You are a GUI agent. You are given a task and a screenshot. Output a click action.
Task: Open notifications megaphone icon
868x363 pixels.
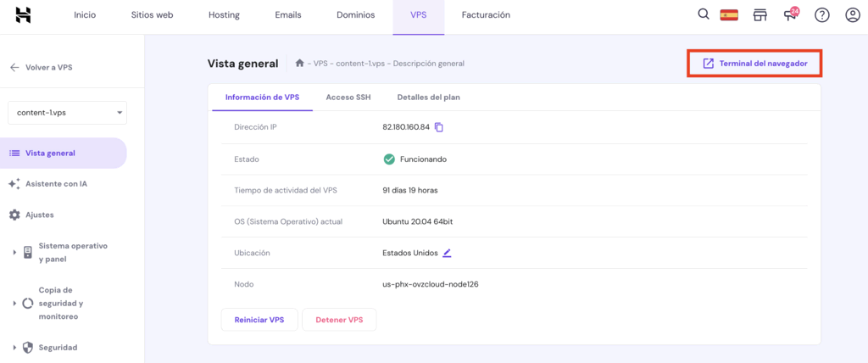point(790,15)
